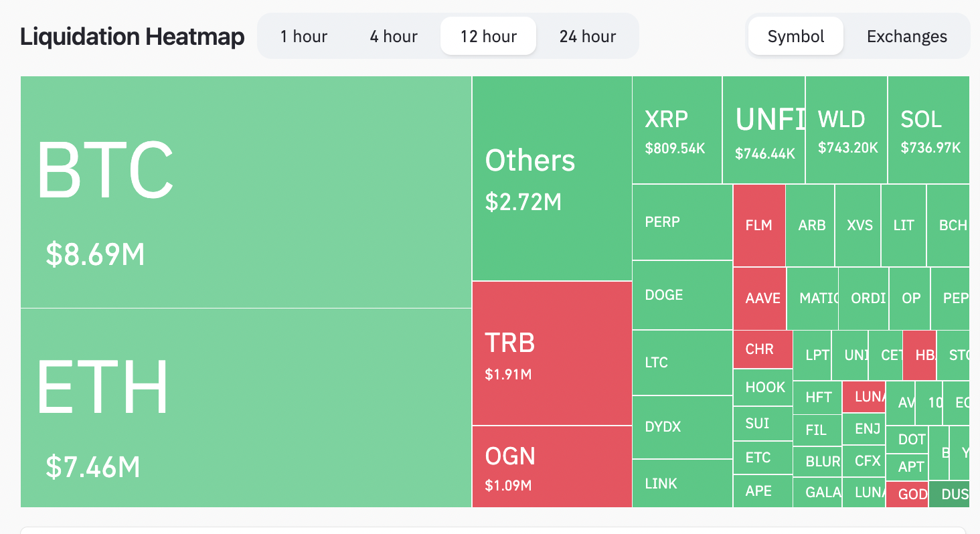Click the ETH $7.46M heatmap tile
This screenshot has height=534, width=980.
point(246,408)
